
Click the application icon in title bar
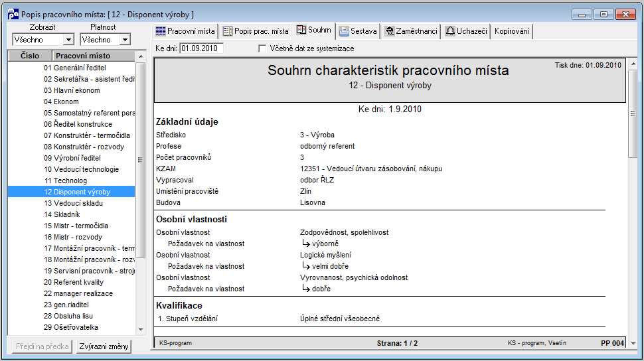tap(13, 15)
